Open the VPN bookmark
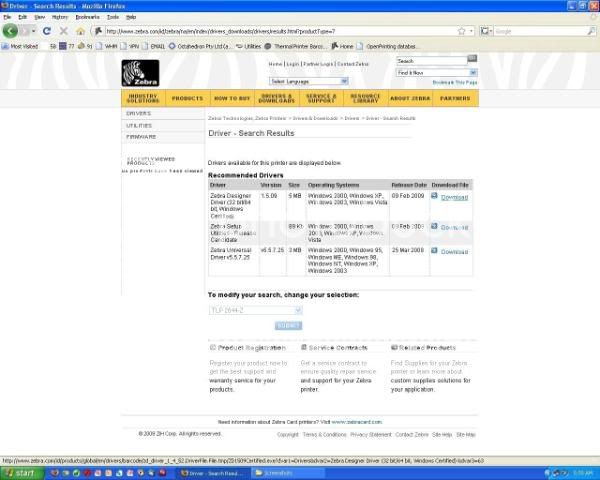The width and height of the screenshot is (600, 480). [x=130, y=46]
